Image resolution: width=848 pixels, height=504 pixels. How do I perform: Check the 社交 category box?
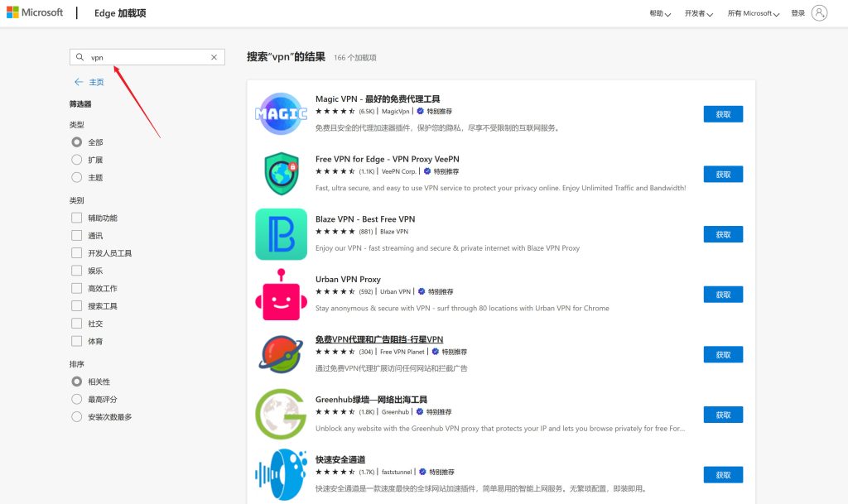77,324
